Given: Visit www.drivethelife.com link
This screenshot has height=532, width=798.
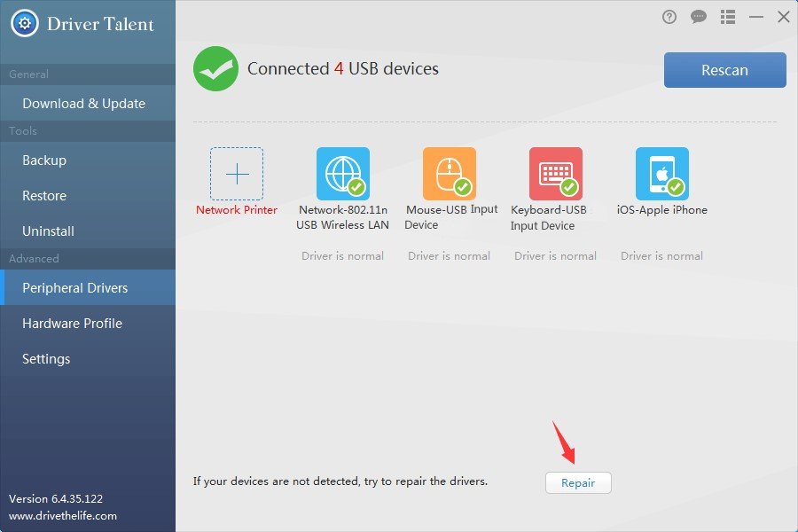Looking at the screenshot, I should pyautogui.click(x=63, y=516).
